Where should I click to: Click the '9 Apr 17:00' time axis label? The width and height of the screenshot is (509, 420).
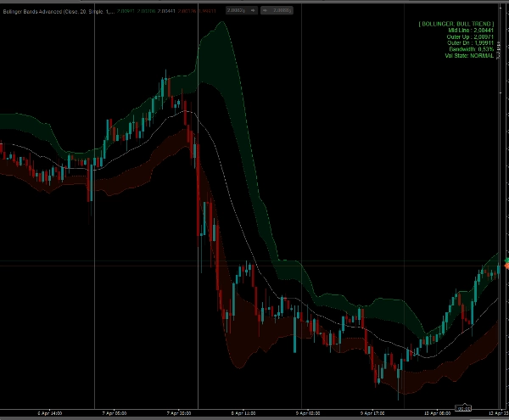coord(372,413)
